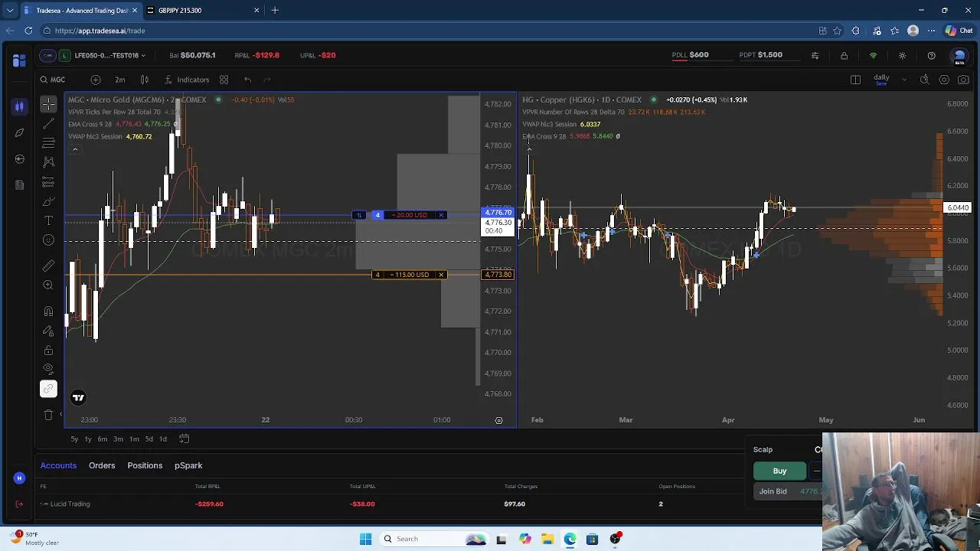Open the indicator templates grid icon
This screenshot has height=551, width=980.
[x=224, y=80]
